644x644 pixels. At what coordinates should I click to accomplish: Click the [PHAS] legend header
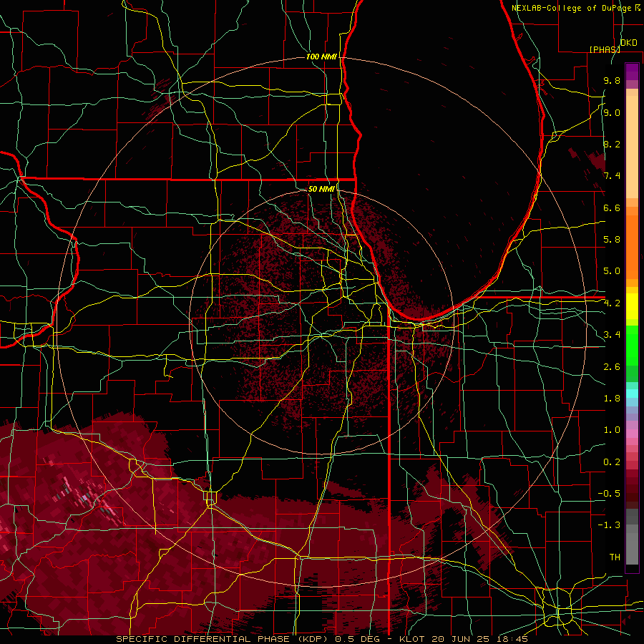point(605,49)
